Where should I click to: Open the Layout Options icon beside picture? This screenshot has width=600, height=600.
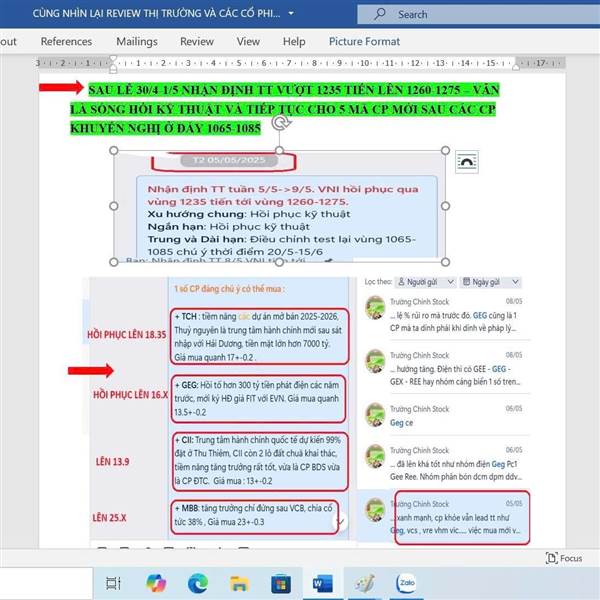466,162
